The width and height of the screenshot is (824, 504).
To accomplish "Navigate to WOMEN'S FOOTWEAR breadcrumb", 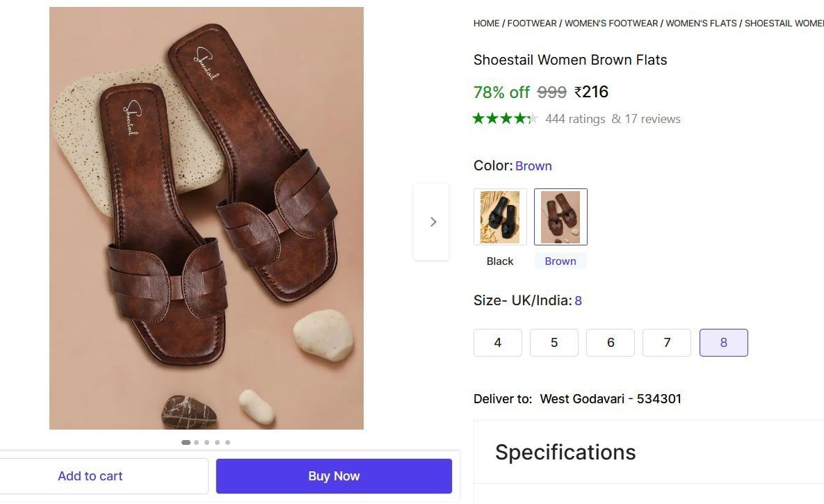I will [x=611, y=23].
